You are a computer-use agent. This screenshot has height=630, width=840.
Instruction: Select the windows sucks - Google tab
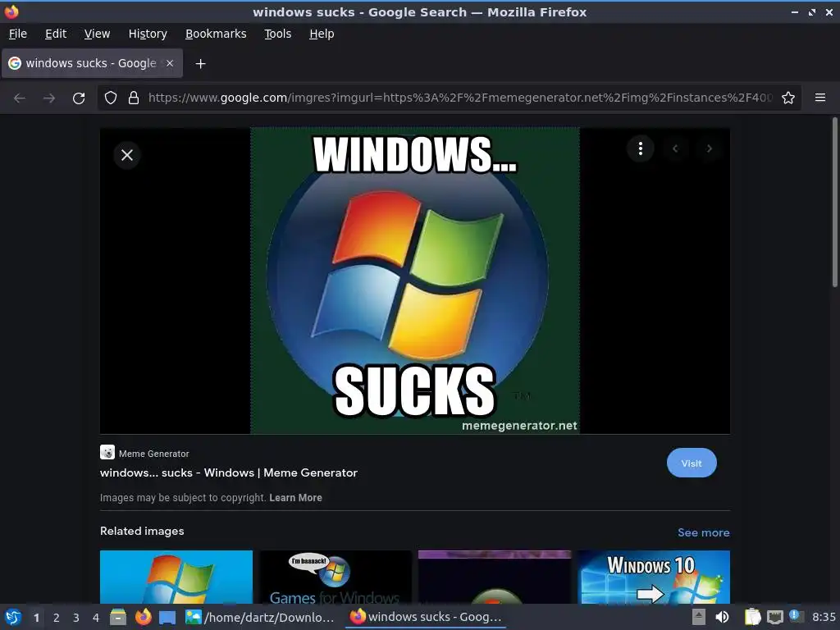click(x=92, y=63)
